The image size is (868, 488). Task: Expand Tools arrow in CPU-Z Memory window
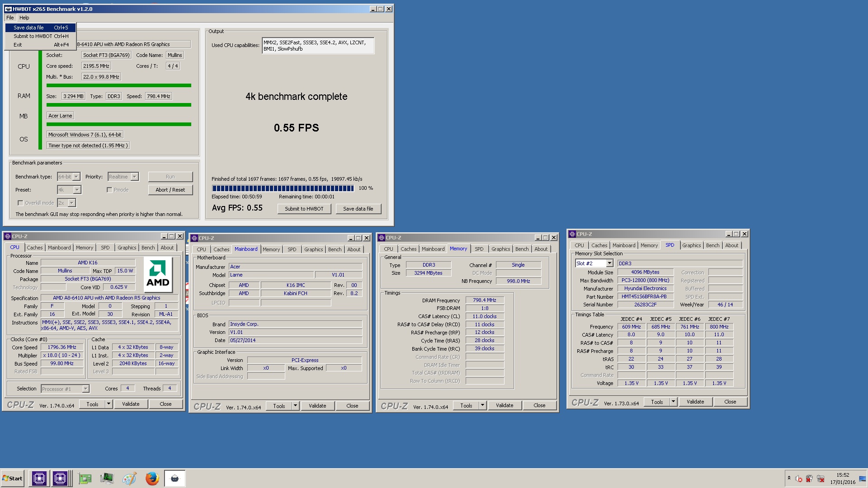pyautogui.click(x=482, y=405)
